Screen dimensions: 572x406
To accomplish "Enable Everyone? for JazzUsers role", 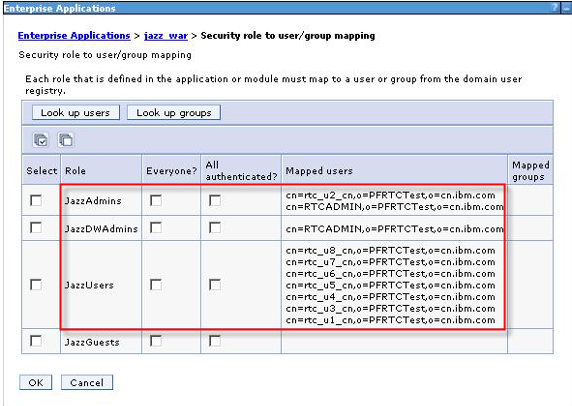I will point(156,285).
